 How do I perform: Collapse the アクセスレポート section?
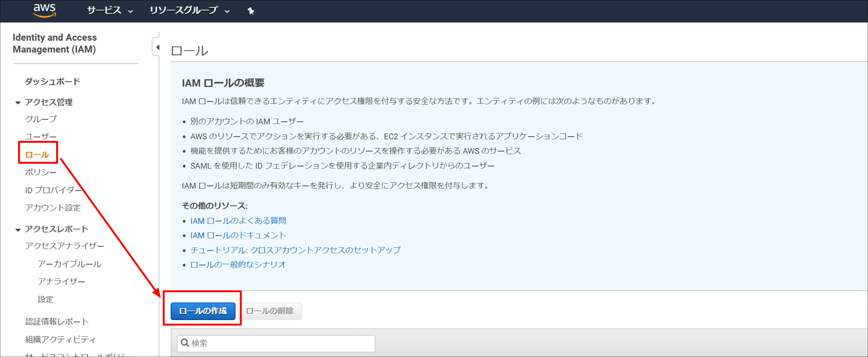click(18, 230)
